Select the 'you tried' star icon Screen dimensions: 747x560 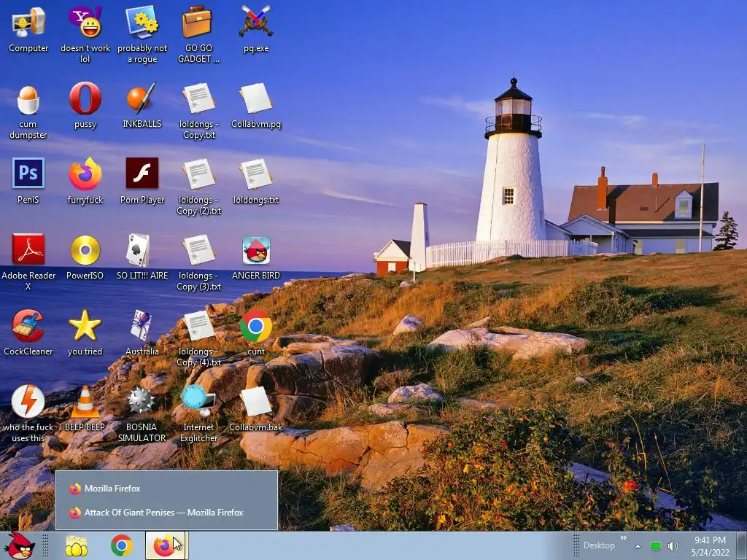click(85, 332)
